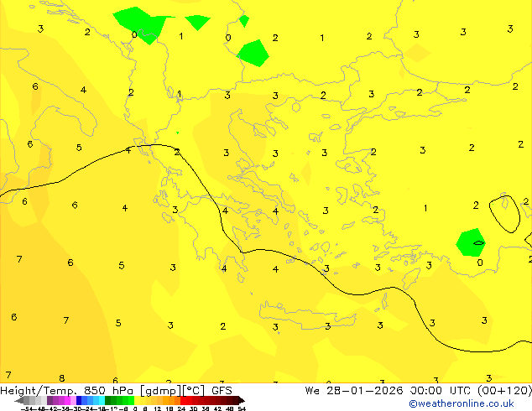Pick the bright red segment of the temperature scale
The width and height of the screenshot is (532, 411).
click(183, 400)
